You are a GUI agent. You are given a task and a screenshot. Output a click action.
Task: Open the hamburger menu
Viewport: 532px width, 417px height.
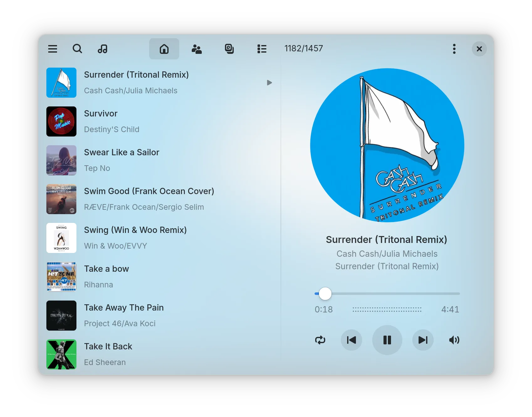(x=53, y=49)
